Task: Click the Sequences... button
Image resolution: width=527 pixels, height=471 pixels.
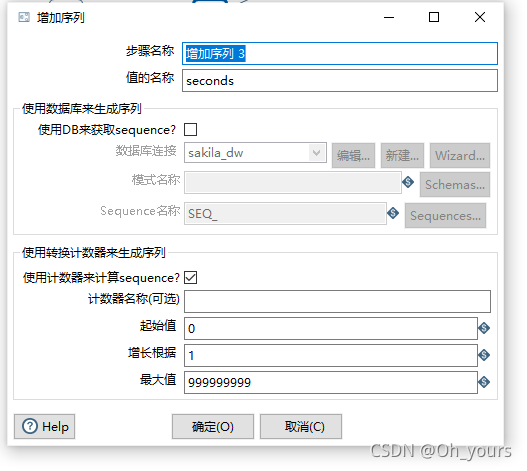Action: click(x=445, y=215)
